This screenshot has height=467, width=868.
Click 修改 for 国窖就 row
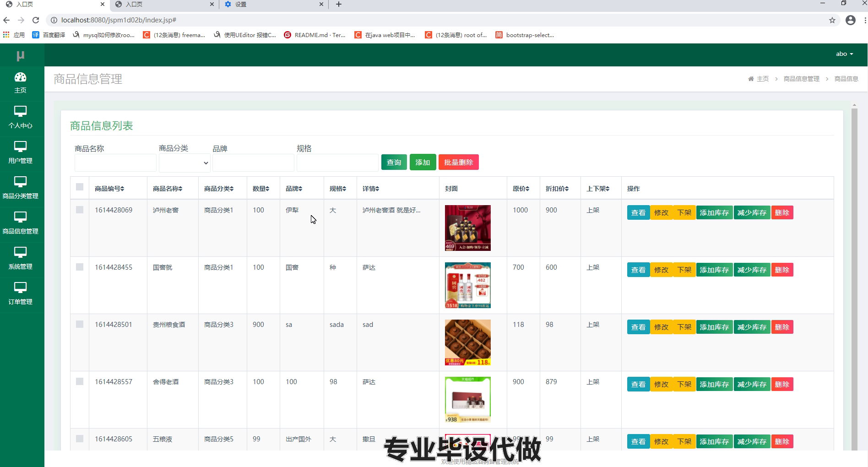(x=662, y=270)
